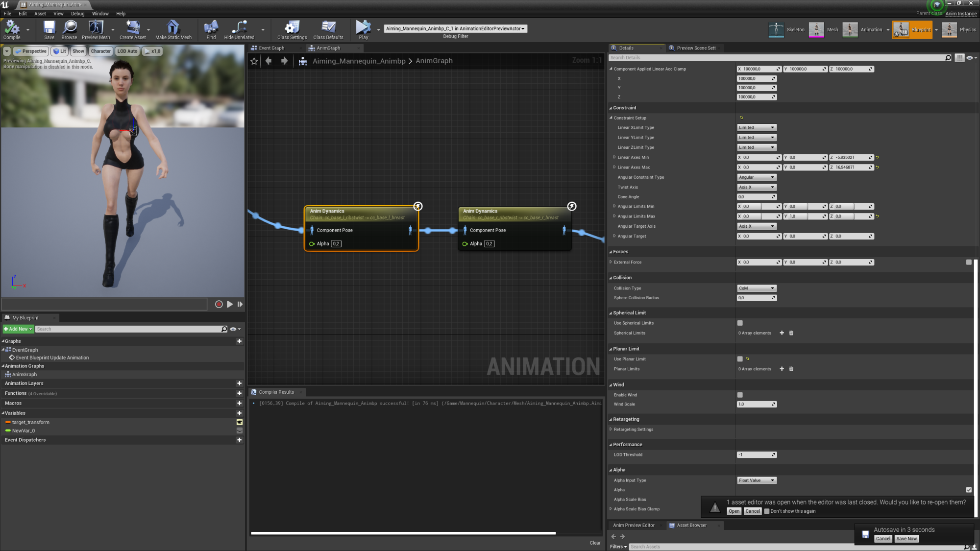Image resolution: width=980 pixels, height=551 pixels.
Task: Open Angular Constraint Type dropdown
Action: pos(757,177)
